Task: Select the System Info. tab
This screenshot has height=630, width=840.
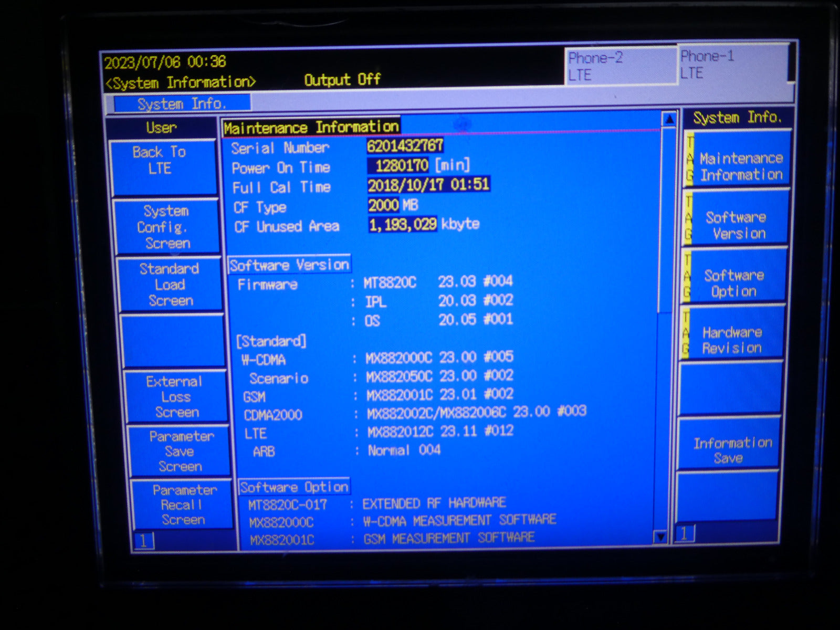Action: pyautogui.click(x=182, y=103)
